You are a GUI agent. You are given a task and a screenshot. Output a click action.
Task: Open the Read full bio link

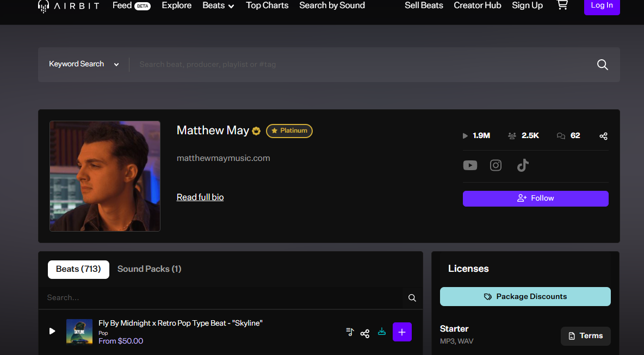click(200, 197)
